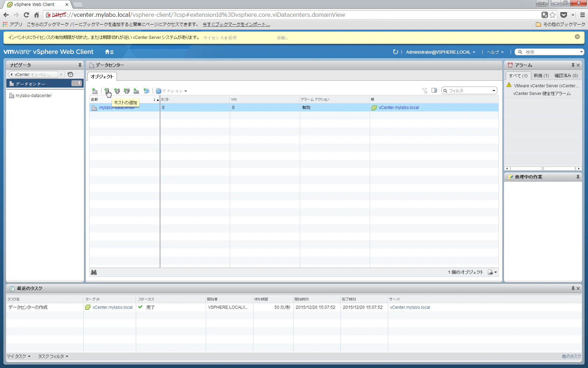This screenshot has width=588, height=368.
Task: Click the refresh icon in header
Action: click(x=395, y=52)
